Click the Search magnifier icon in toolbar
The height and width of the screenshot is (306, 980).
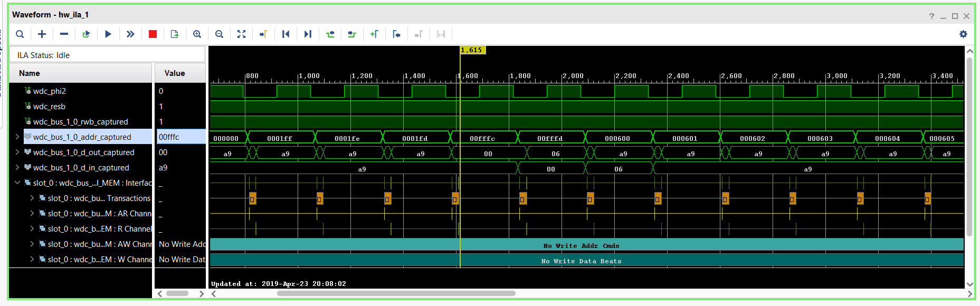coord(20,34)
